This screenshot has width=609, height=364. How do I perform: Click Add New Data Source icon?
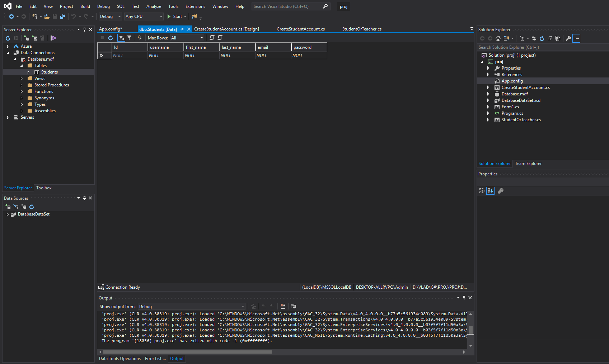click(8, 207)
